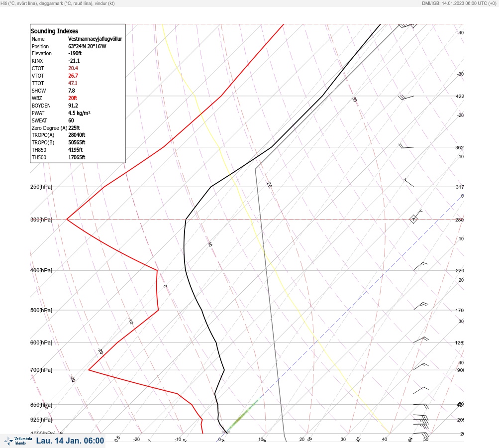Click the black temperature line at 300 hPa
The width and height of the screenshot is (499, 448).
(186, 220)
